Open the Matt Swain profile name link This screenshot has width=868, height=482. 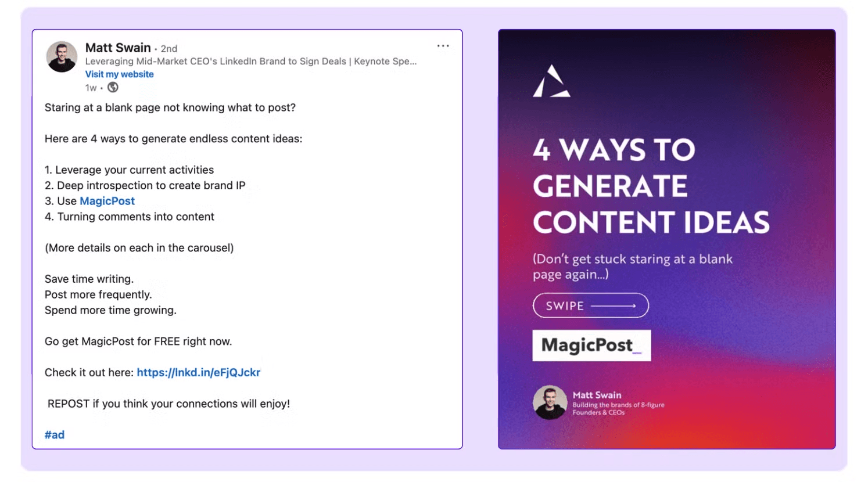[x=118, y=48]
